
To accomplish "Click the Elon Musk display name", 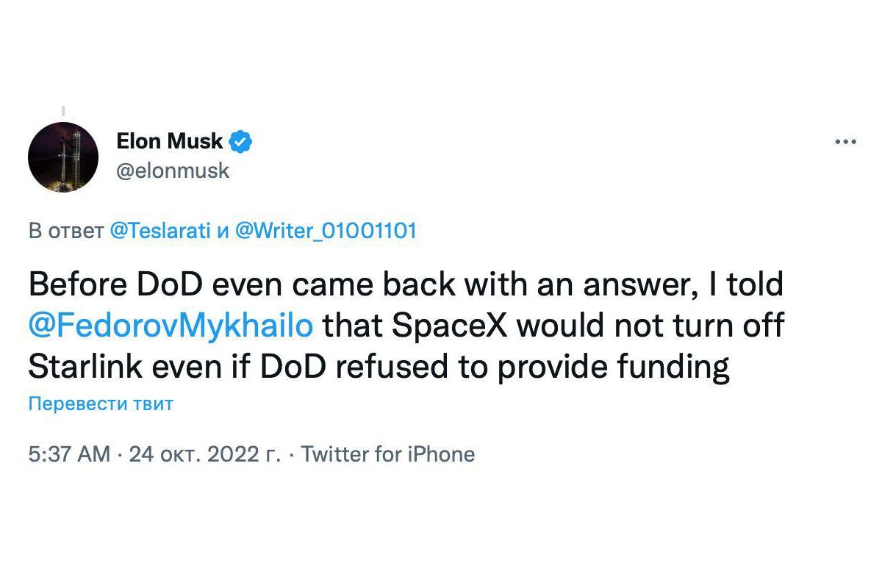I will (x=169, y=140).
